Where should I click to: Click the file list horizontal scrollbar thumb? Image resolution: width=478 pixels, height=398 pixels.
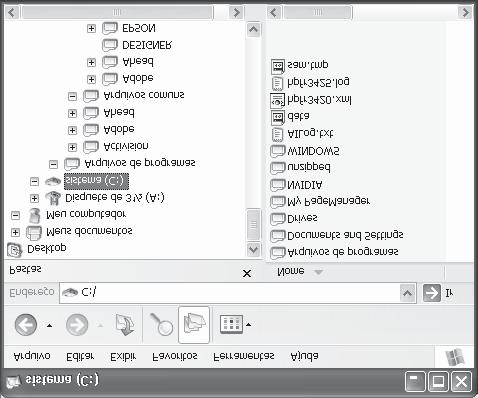317,13
